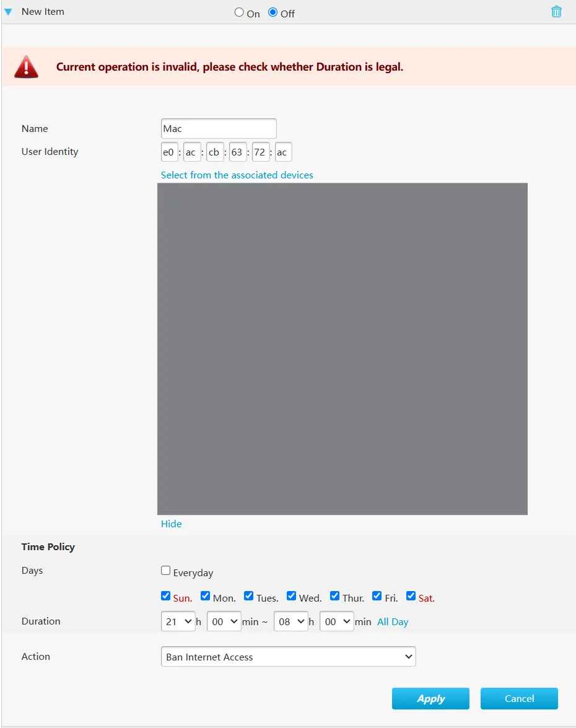Click the New Item title text
The width and height of the screenshot is (576, 728).
(43, 12)
